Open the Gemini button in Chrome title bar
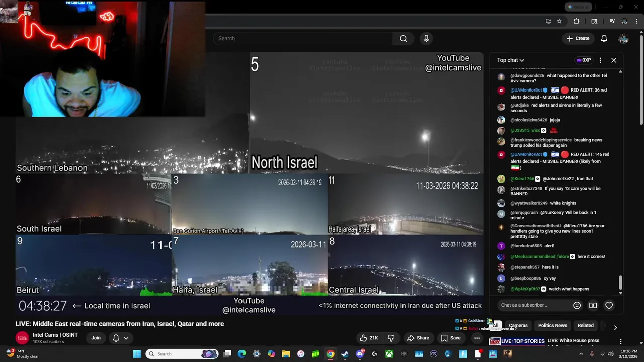Image resolution: width=644 pixels, height=362 pixels. pos(578,7)
